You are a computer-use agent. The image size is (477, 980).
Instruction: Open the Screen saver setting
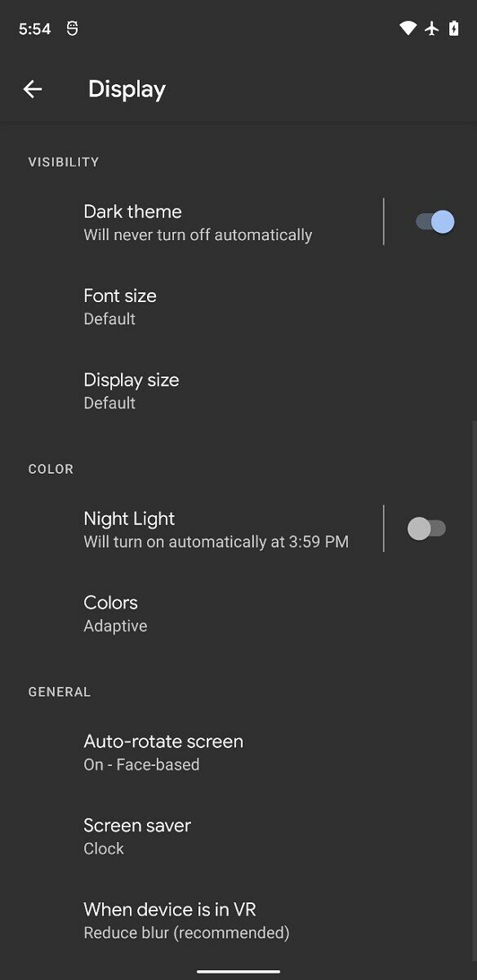click(x=238, y=836)
